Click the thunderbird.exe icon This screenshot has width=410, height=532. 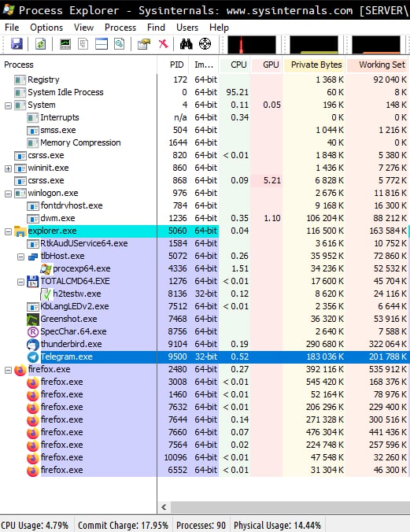click(33, 345)
